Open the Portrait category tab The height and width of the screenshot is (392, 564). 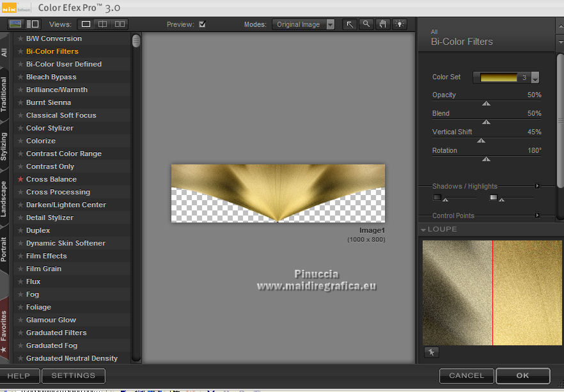[x=4, y=249]
